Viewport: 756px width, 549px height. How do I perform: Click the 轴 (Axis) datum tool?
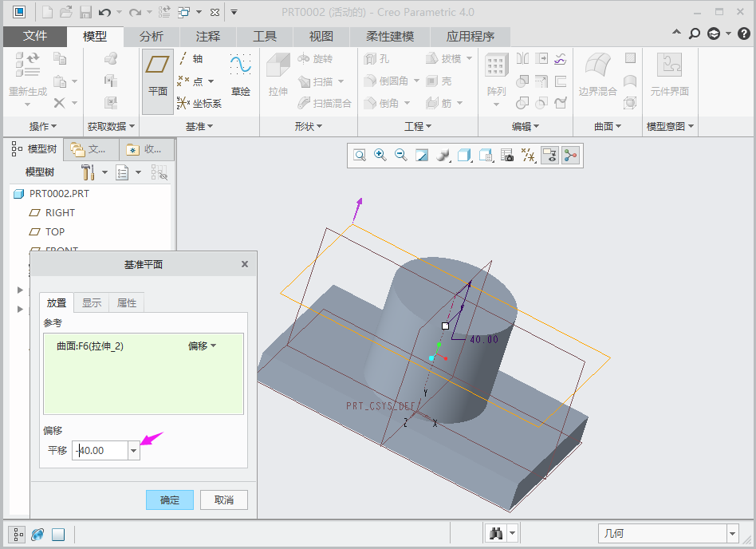[x=191, y=58]
